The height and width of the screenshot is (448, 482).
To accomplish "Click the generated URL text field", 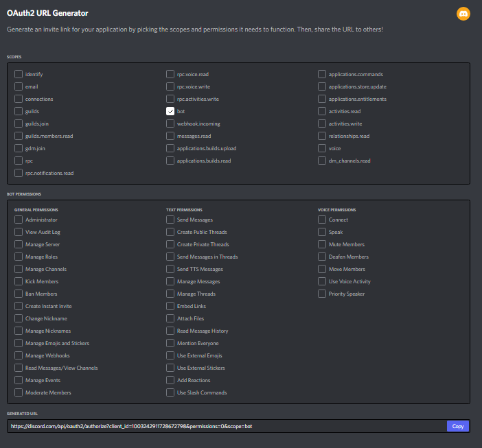I will [x=227, y=426].
